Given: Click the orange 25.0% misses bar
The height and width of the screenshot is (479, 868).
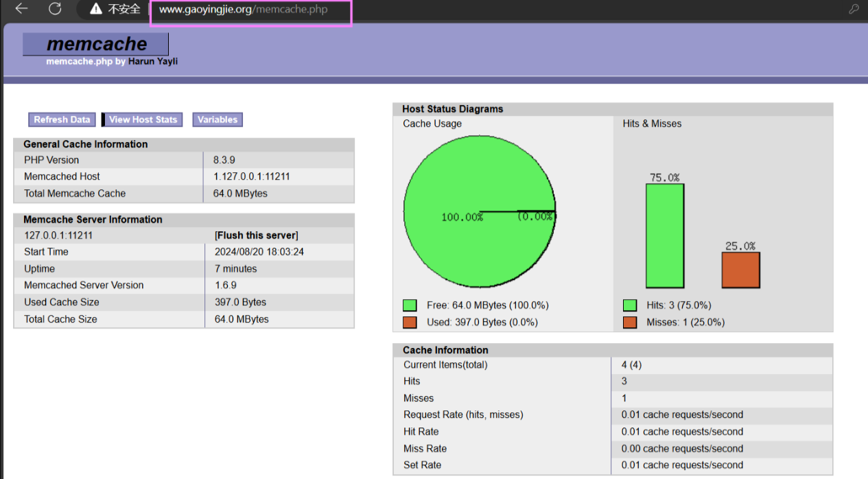Looking at the screenshot, I should (x=741, y=270).
